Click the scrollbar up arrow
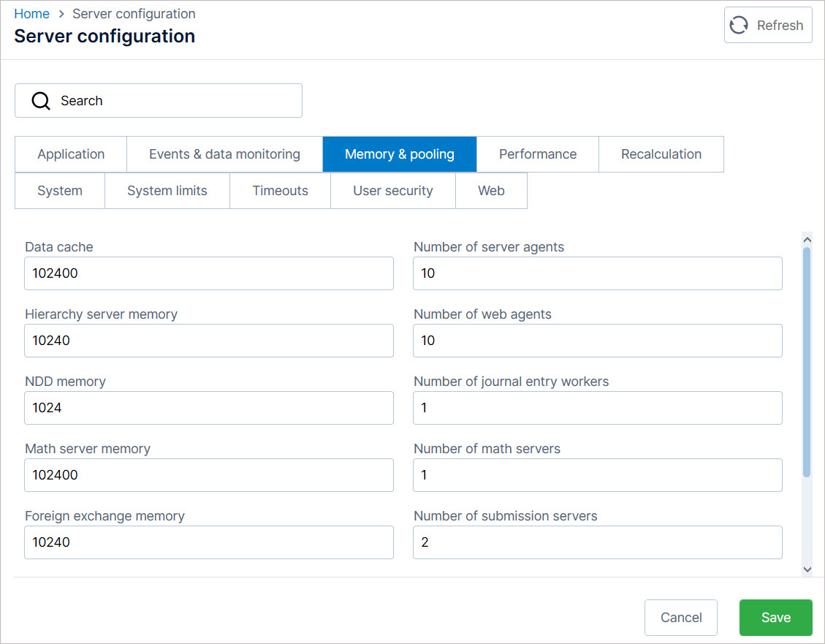The height and width of the screenshot is (644, 825). (807, 239)
